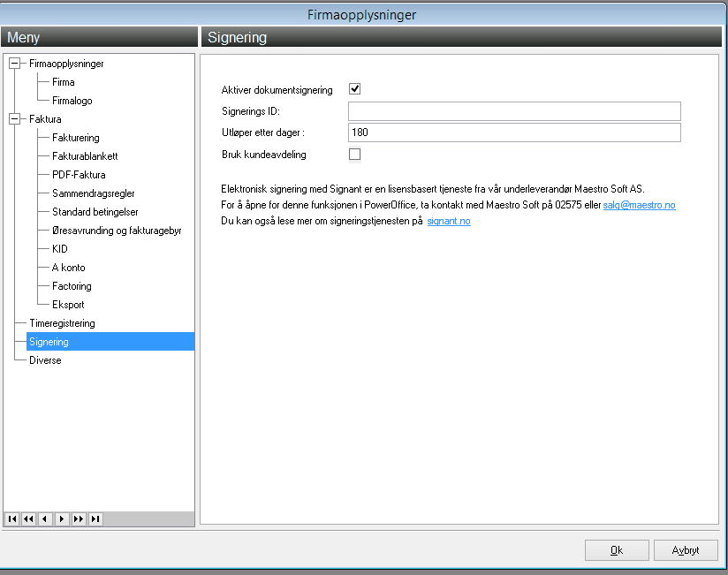The height and width of the screenshot is (575, 728).
Task: Click the fast-forward navigation arrow
Action: [x=79, y=518]
